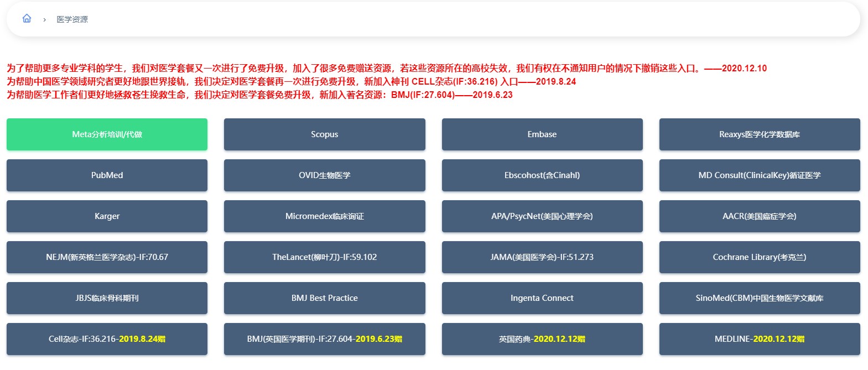Open Ebscohost(含Cinahl) resource

point(542,175)
